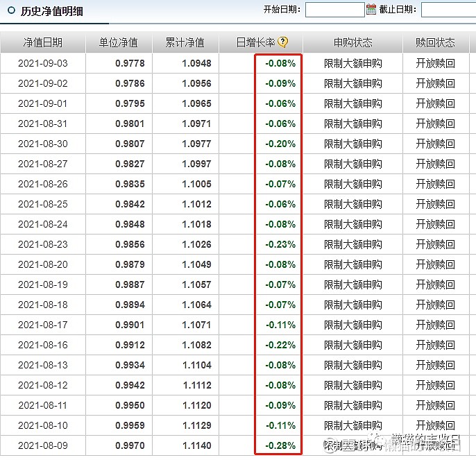Select the date cell 2021-08-19

pyautogui.click(x=43, y=284)
